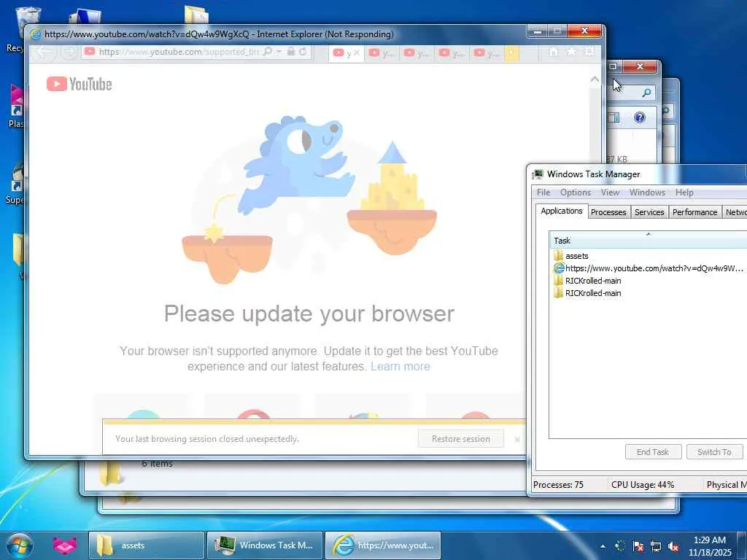The height and width of the screenshot is (560, 747).
Task: Follow the Learn more link
Action: point(400,366)
